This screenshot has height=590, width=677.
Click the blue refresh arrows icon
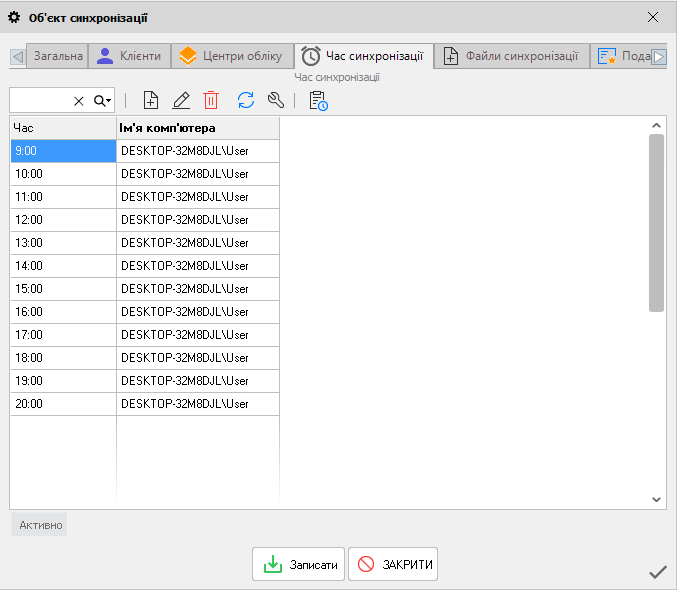[246, 100]
